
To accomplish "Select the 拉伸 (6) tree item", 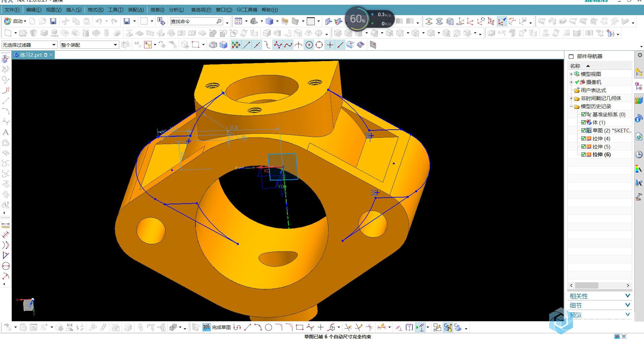I will point(602,155).
